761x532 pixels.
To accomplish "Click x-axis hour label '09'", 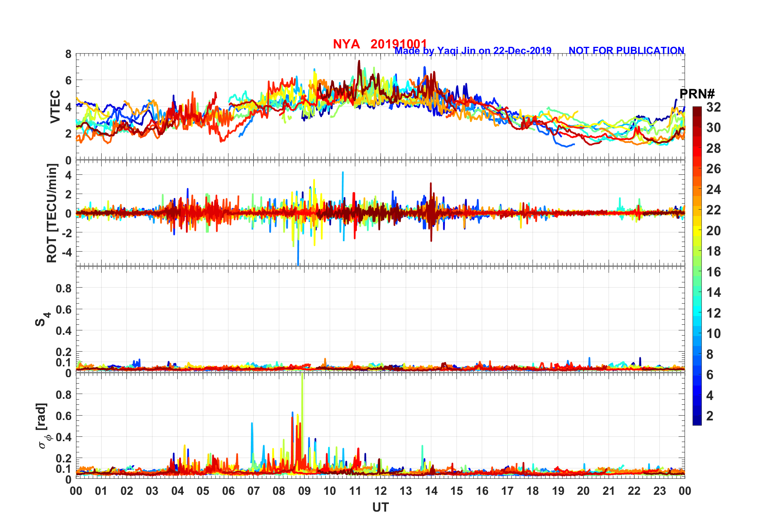I will (304, 491).
